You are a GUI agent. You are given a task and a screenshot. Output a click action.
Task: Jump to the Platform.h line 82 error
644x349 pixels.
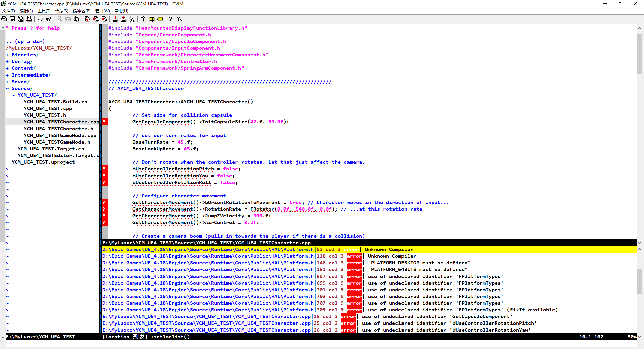tap(235, 249)
